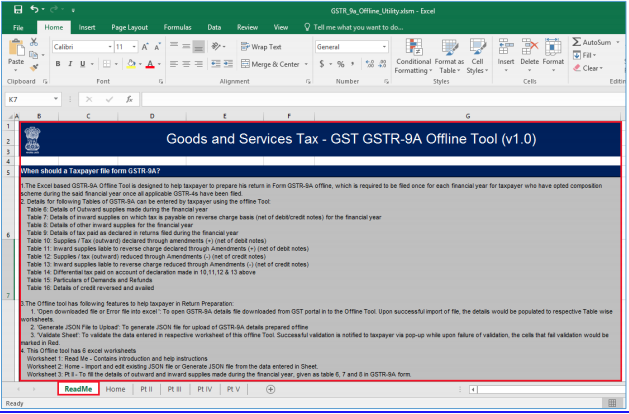Apply yellow fill color bucket
The width and height of the screenshot is (629, 414).
click(x=131, y=64)
